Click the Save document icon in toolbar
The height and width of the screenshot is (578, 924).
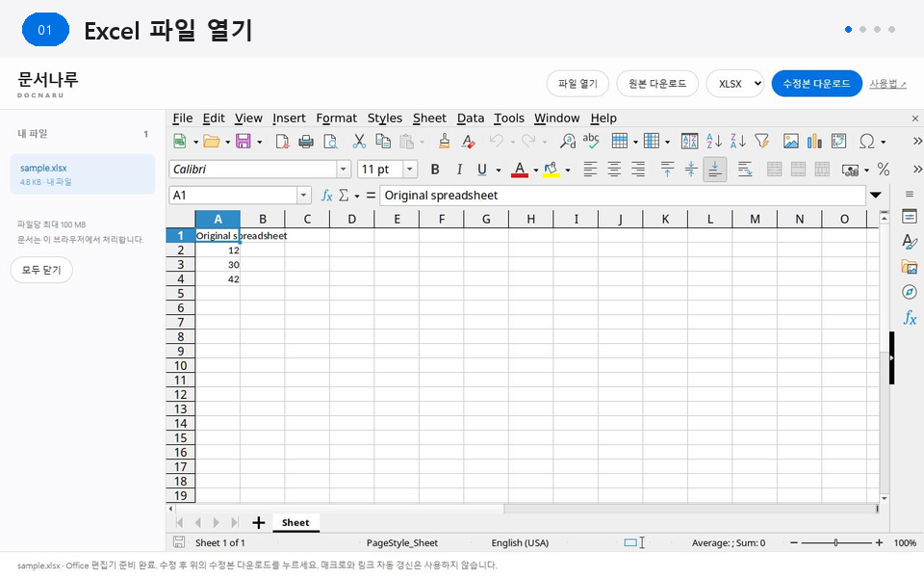[243, 141]
